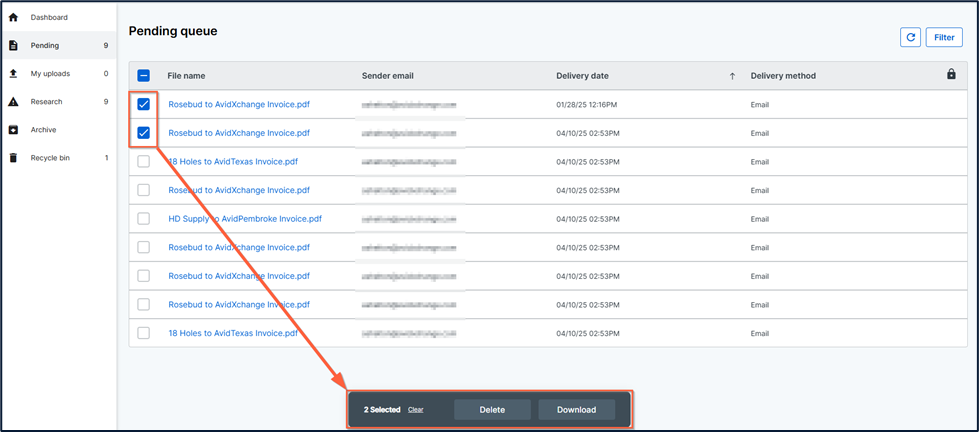
Task: Click the File name column header
Action: [x=186, y=76]
